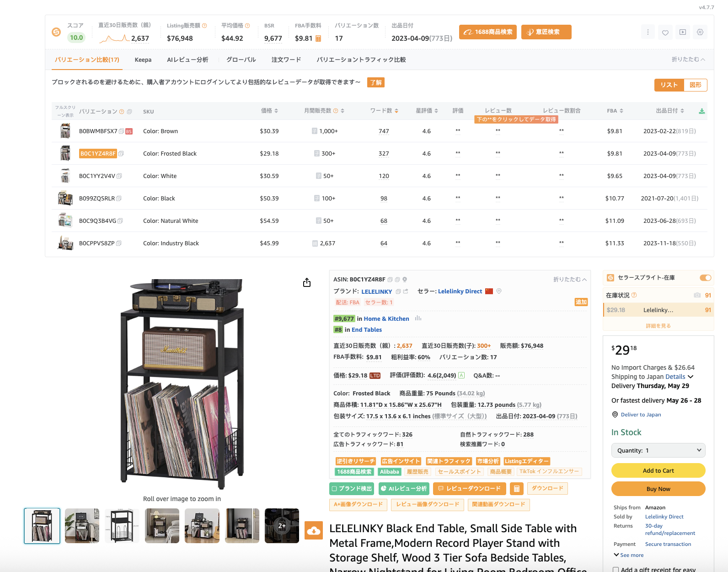This screenshot has width=728, height=572.
Task: Switch view to 図形
Action: 696,85
